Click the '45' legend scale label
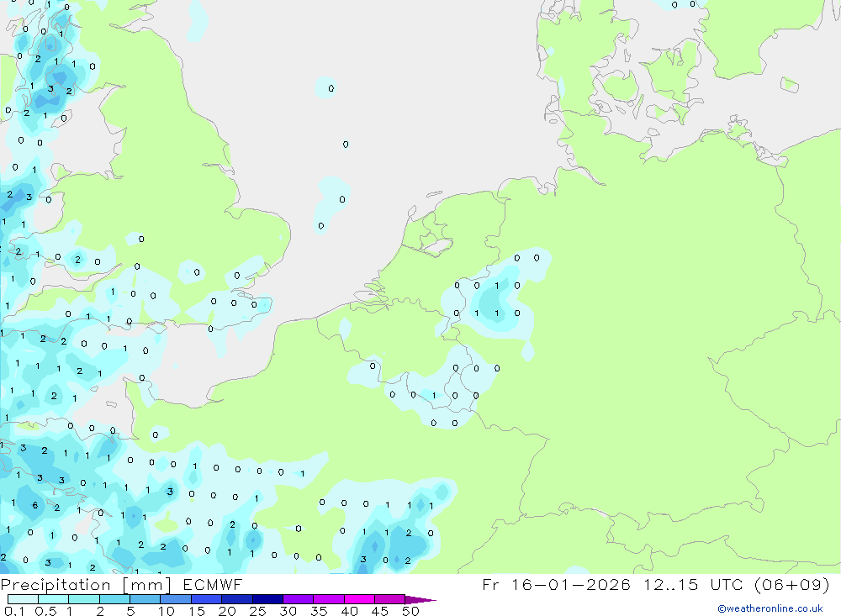The height and width of the screenshot is (616, 841). 380,611
